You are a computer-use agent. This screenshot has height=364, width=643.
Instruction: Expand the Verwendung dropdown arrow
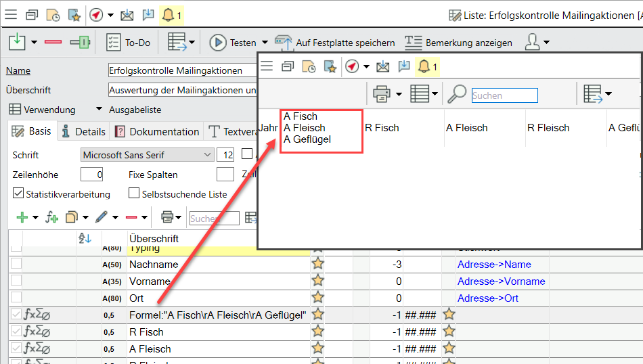coord(98,110)
